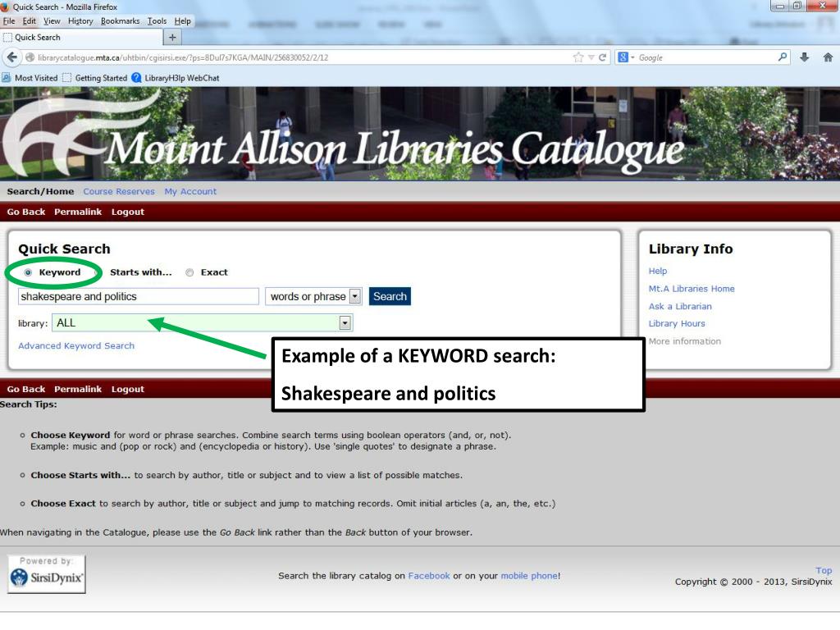Open the Edit menu
Image resolution: width=840 pixels, height=630 pixels.
point(29,21)
